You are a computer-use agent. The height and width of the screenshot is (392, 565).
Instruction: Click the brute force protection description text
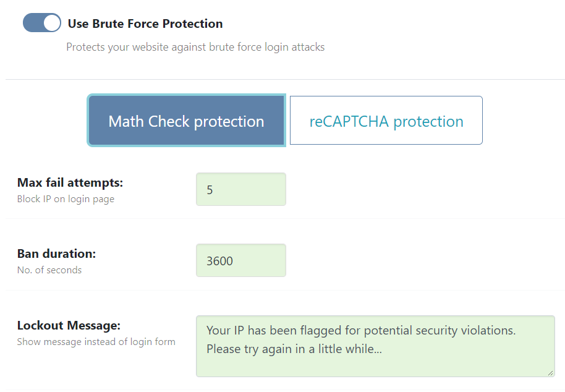(x=195, y=47)
